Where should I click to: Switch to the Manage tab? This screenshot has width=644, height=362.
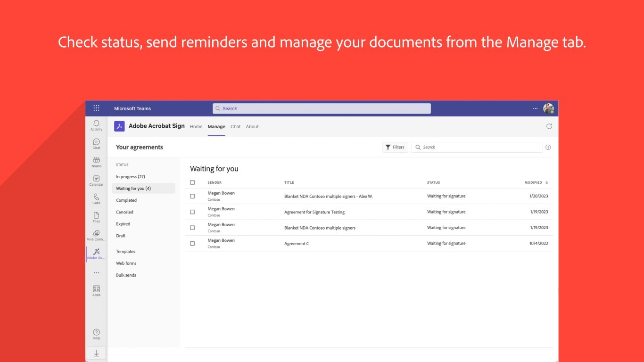[216, 126]
